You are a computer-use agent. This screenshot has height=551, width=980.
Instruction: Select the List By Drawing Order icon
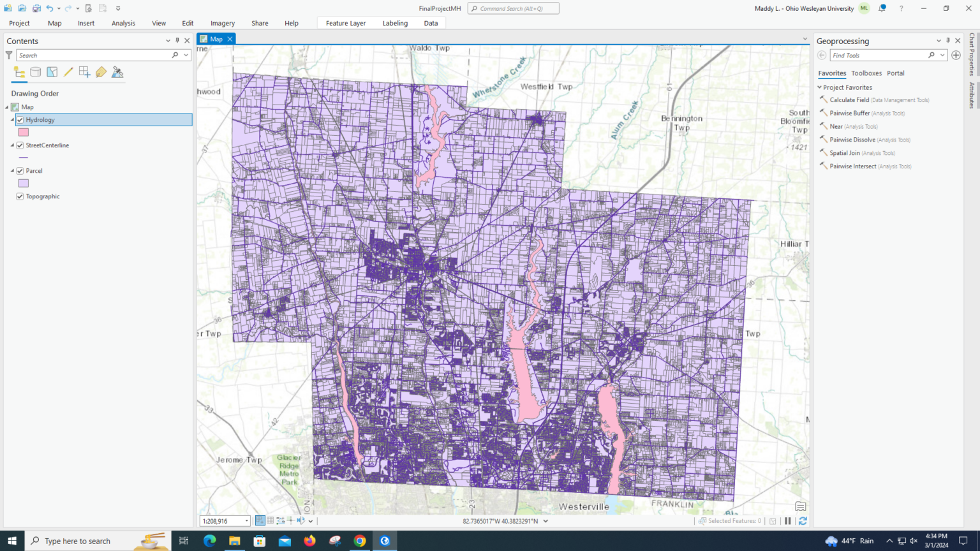[19, 71]
